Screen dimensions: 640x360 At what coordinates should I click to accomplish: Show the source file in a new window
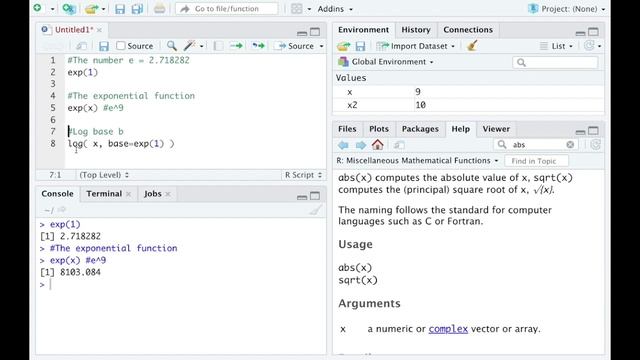82,46
